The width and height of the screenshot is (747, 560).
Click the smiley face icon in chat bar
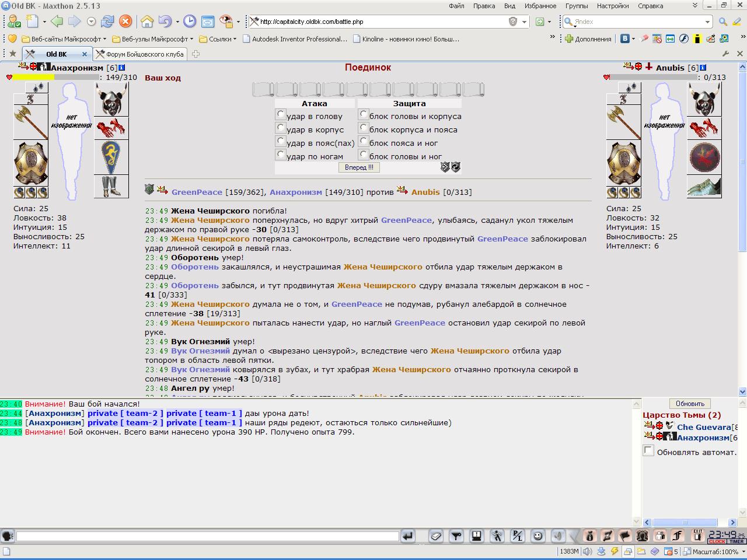[537, 536]
